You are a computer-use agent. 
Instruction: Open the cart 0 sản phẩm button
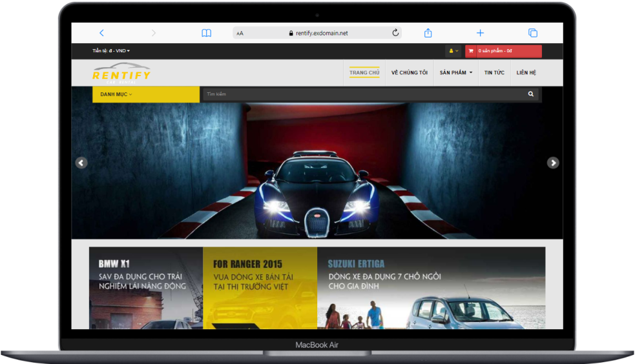503,51
